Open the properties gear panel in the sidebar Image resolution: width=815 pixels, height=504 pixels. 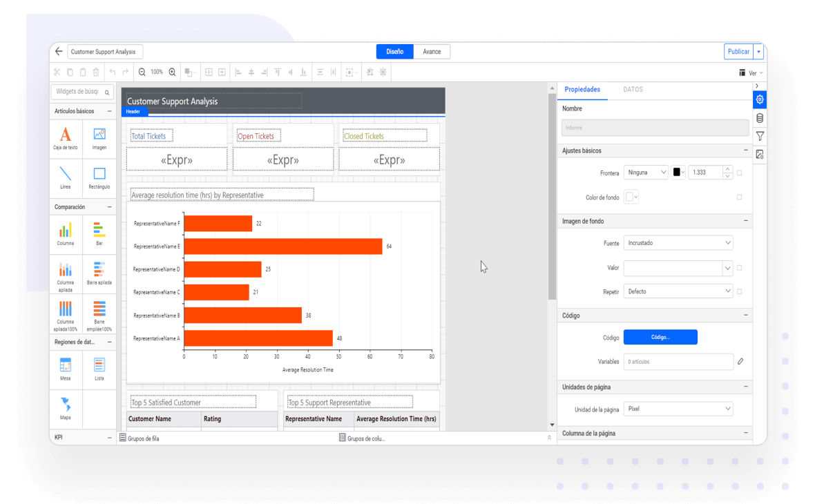point(760,99)
